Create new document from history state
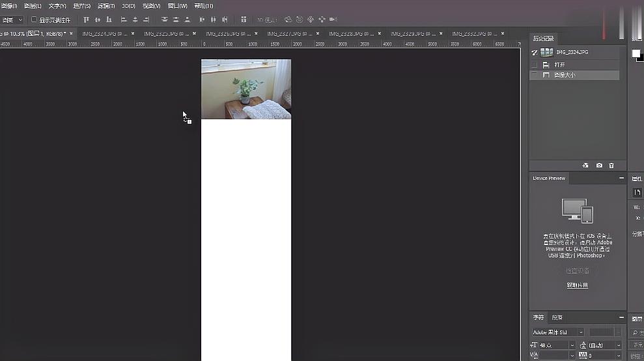The width and height of the screenshot is (644, 361). coord(585,166)
